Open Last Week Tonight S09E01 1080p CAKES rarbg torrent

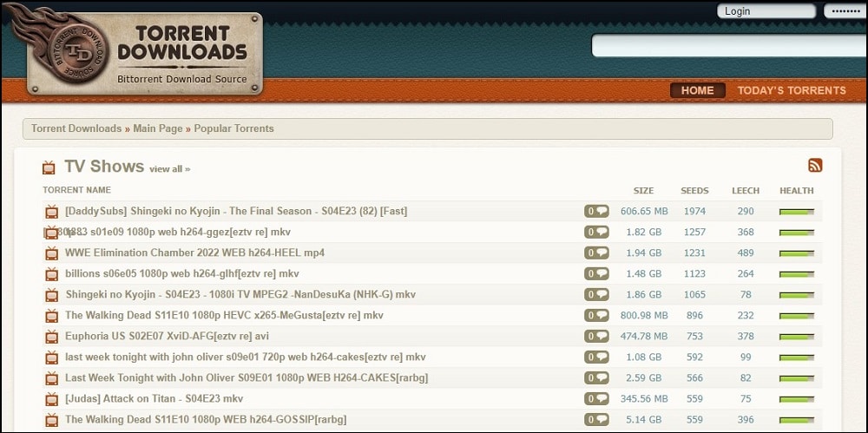coord(247,377)
